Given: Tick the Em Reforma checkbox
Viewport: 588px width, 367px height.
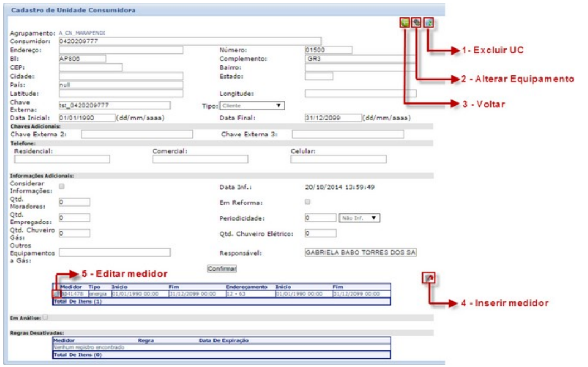Looking at the screenshot, I should click(x=308, y=202).
